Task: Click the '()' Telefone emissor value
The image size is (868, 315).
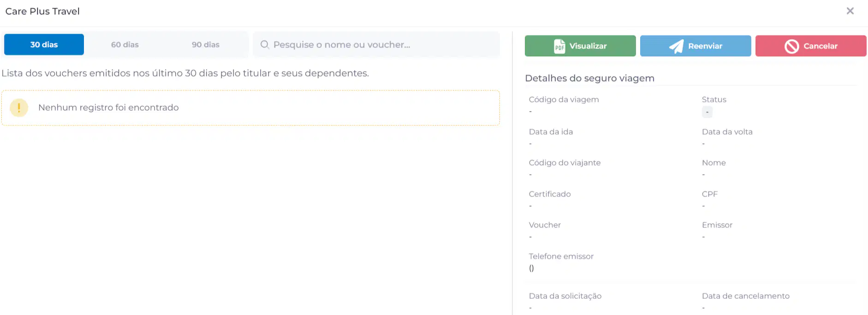Action: (x=531, y=268)
